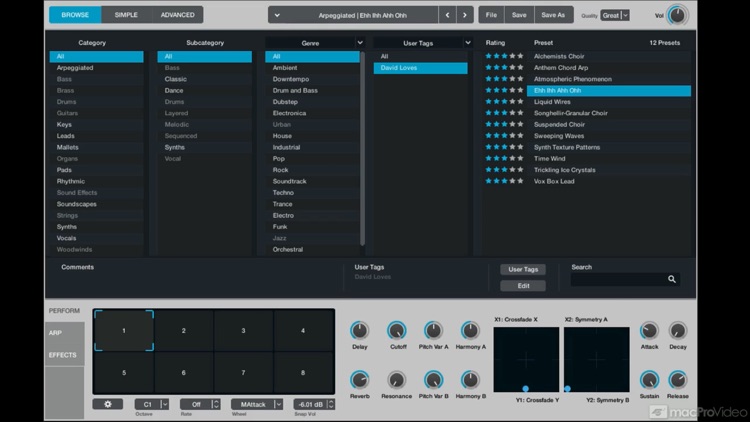Trigger snapshot pad 4
The image size is (750, 422).
pyautogui.click(x=303, y=331)
